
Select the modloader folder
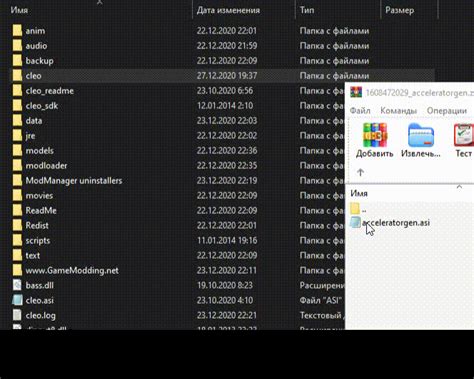coord(46,165)
